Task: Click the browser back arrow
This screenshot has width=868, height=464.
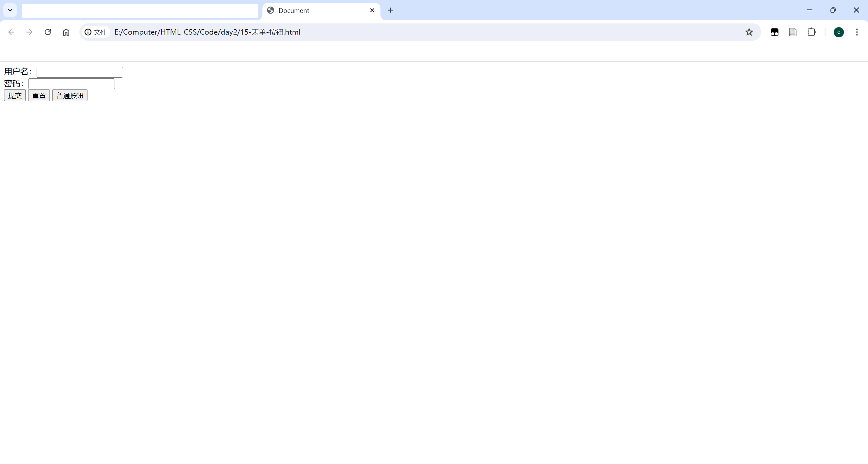Action: [11, 32]
